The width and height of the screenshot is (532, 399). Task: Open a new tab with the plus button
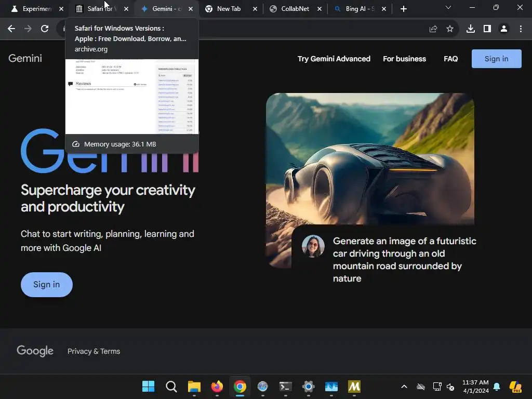click(x=403, y=9)
